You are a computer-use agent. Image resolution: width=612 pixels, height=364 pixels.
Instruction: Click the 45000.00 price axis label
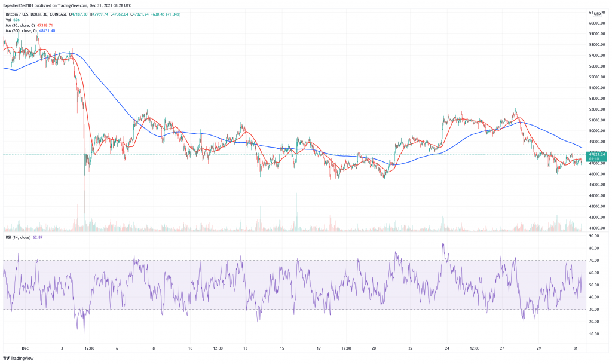coord(597,185)
